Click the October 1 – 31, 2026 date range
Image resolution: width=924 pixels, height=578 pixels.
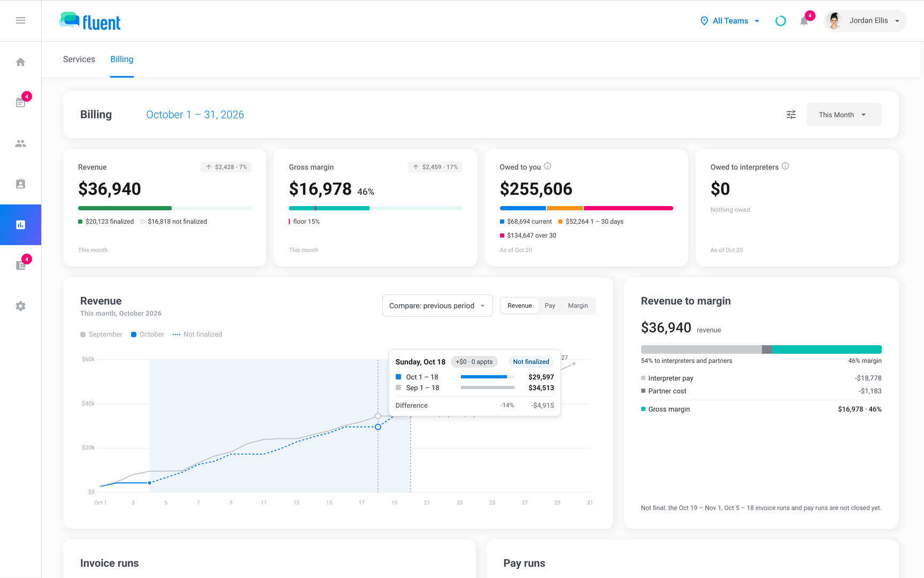(x=195, y=115)
